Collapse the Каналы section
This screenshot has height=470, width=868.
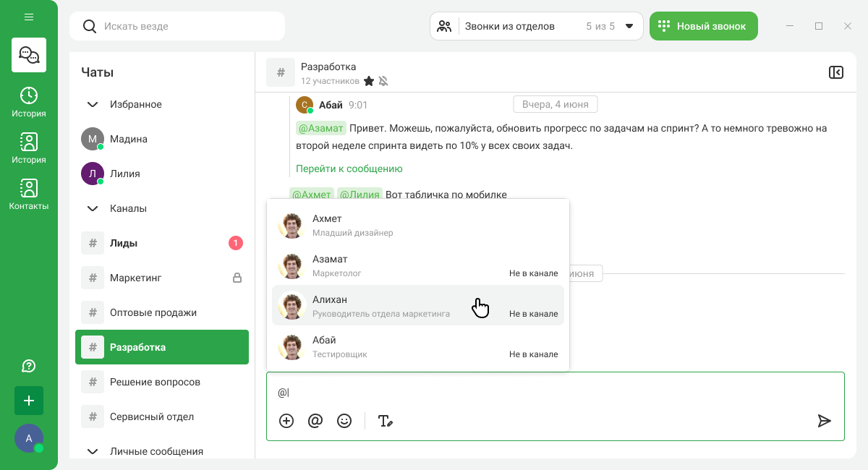pos(93,208)
